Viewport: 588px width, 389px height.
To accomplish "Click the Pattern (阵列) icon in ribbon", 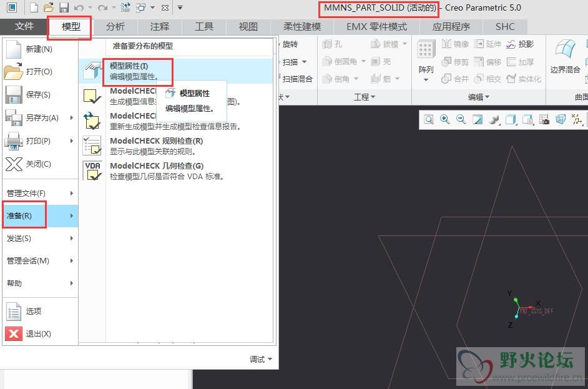I will (x=426, y=49).
